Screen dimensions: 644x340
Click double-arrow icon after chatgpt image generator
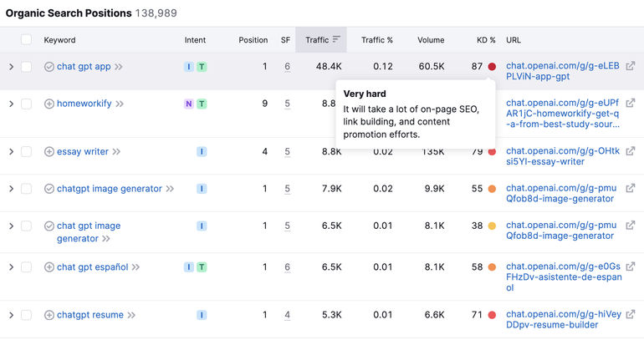point(170,189)
